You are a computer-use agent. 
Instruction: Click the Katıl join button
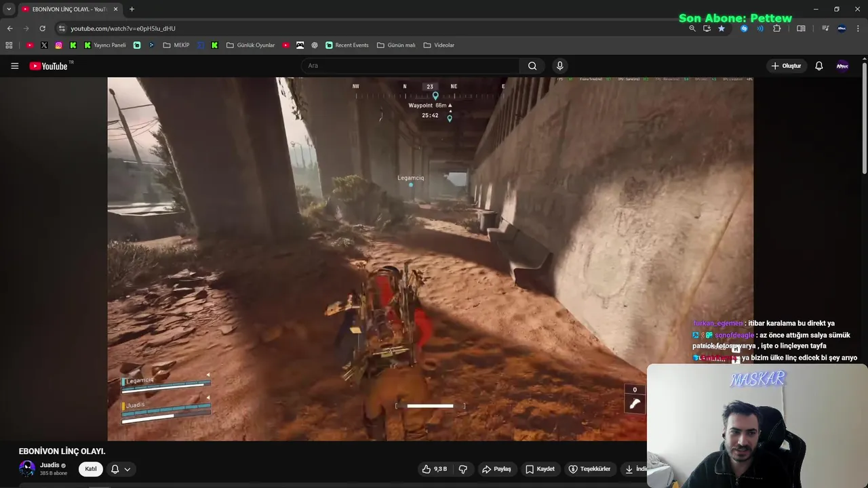click(x=91, y=469)
